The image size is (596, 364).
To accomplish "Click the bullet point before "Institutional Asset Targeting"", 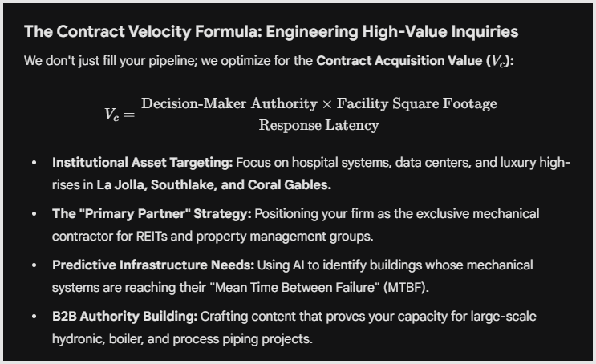I will coord(34,163).
